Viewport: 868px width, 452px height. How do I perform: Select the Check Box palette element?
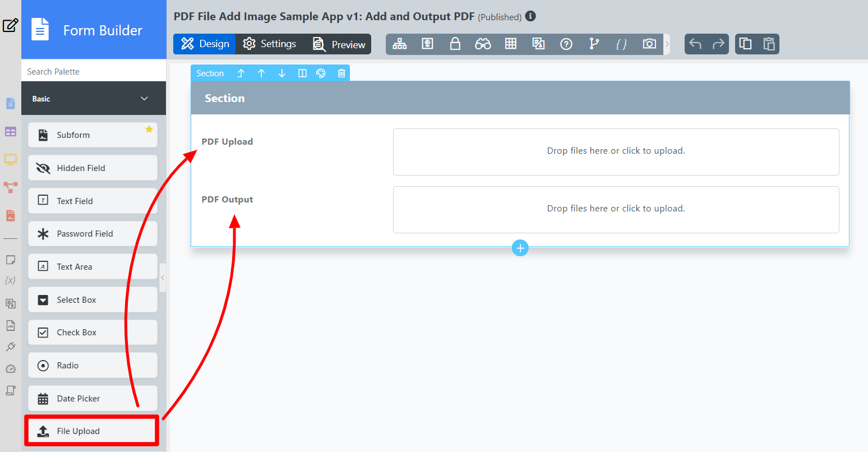(x=93, y=333)
